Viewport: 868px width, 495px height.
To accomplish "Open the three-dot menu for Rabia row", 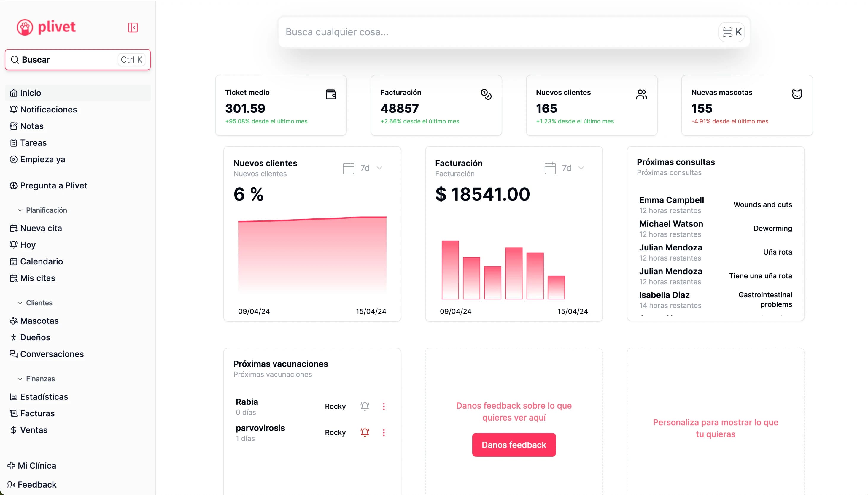I will pos(384,406).
